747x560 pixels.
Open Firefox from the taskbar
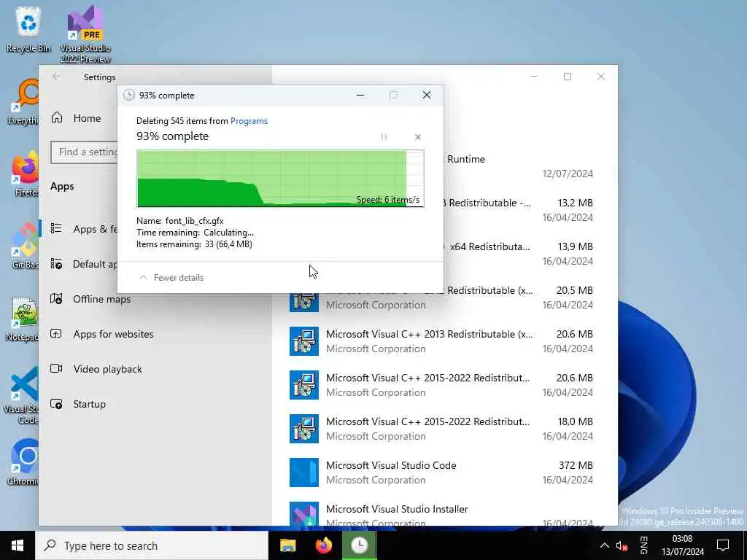pyautogui.click(x=324, y=545)
